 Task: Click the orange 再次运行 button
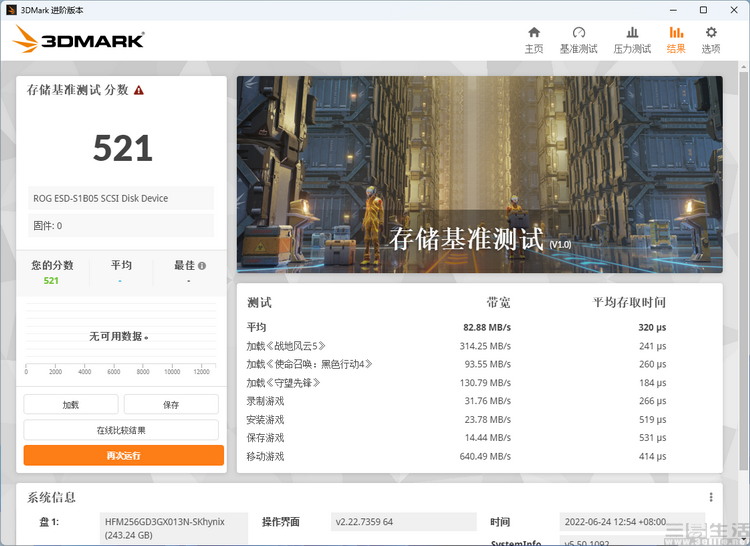123,455
